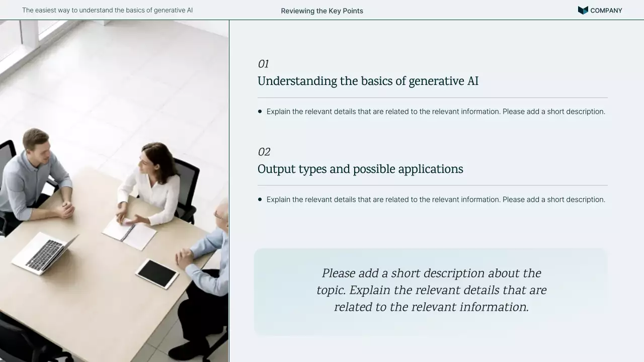Click the company logo icon
The image size is (644, 362).
(583, 11)
